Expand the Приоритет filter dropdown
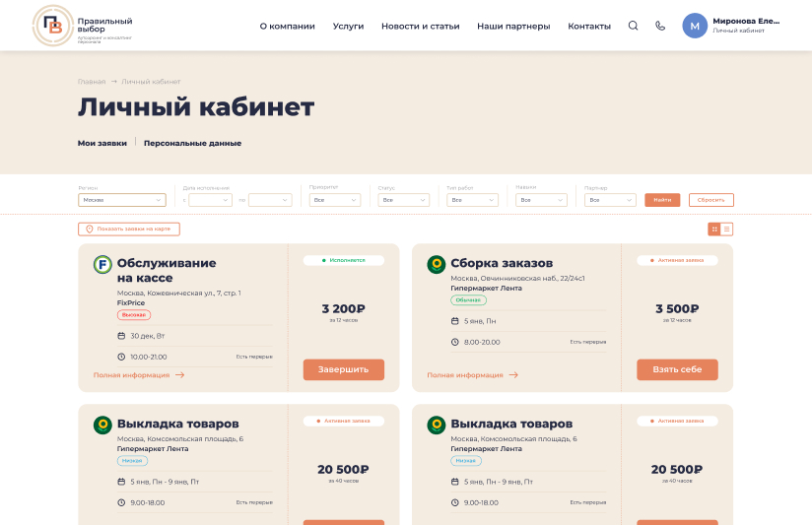812x525 pixels. pos(334,200)
